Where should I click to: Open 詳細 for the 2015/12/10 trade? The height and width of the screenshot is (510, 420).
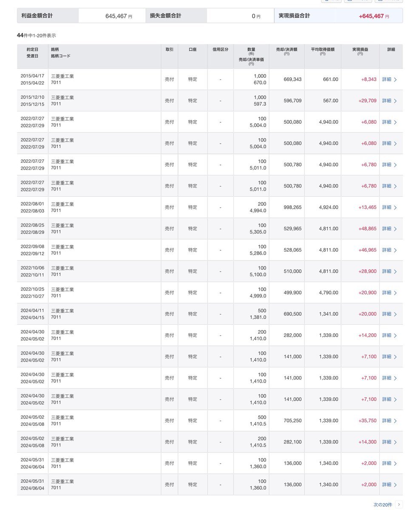389,101
